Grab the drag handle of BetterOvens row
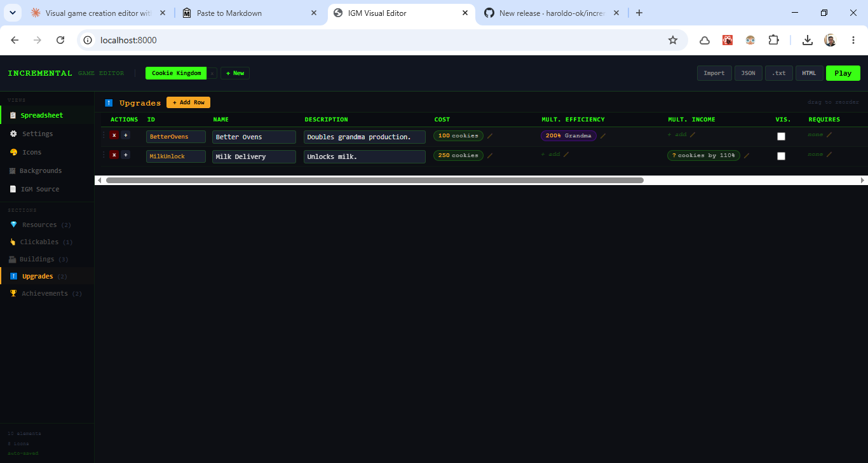Screen dimensions: 868x463 [x=104, y=135]
